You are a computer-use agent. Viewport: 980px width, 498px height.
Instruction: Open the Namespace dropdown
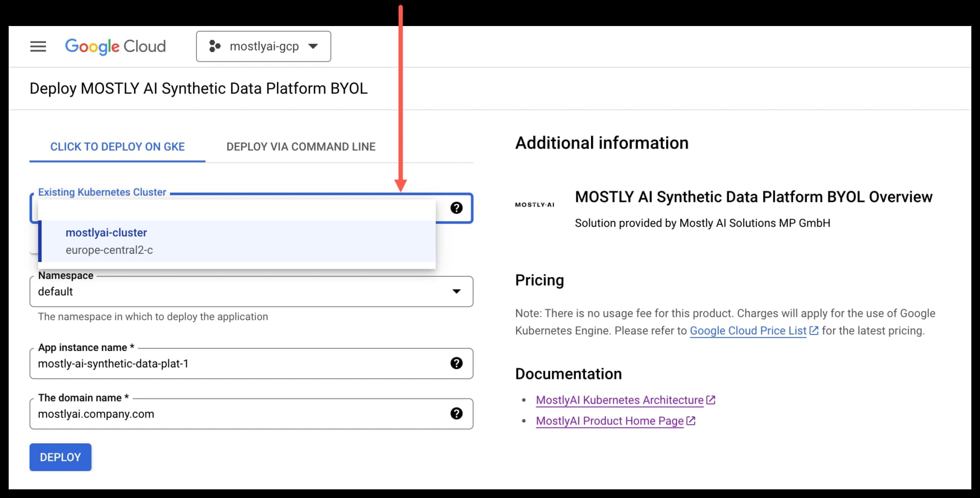coord(456,291)
